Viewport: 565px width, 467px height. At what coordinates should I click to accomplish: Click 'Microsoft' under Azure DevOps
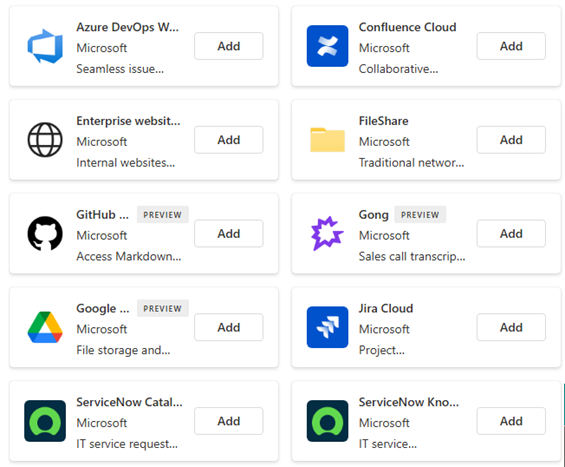(102, 48)
